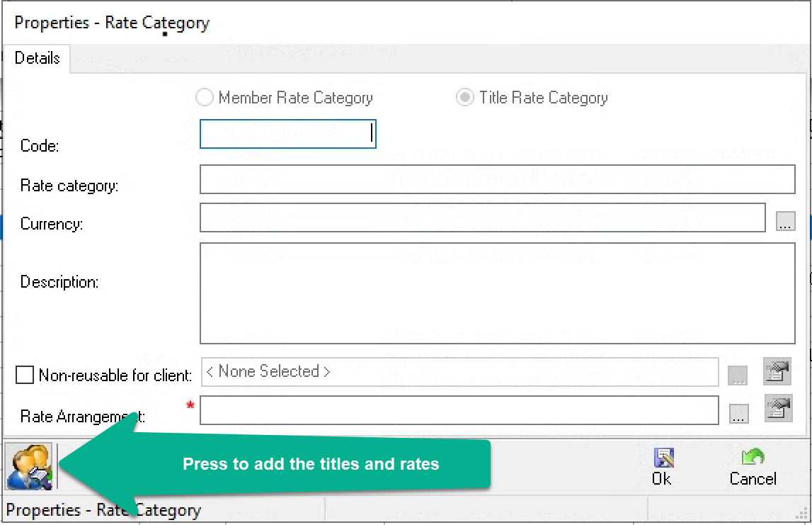The width and height of the screenshot is (812, 525).
Task: Switch to the Details tab
Action: (x=37, y=58)
